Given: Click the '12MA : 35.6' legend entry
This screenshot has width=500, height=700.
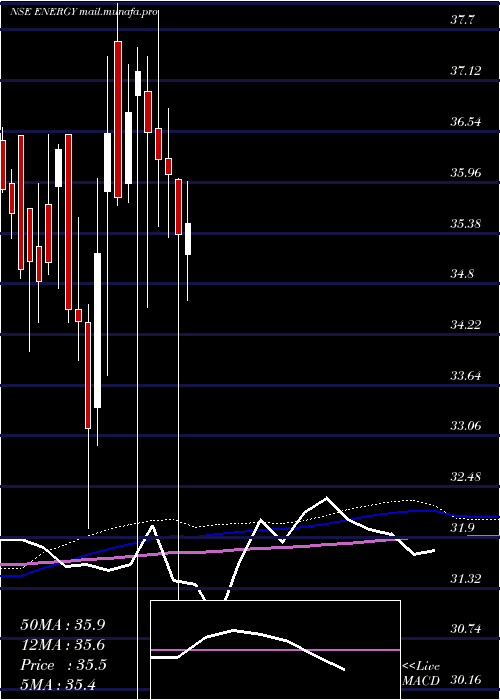Looking at the screenshot, I should click(63, 645).
